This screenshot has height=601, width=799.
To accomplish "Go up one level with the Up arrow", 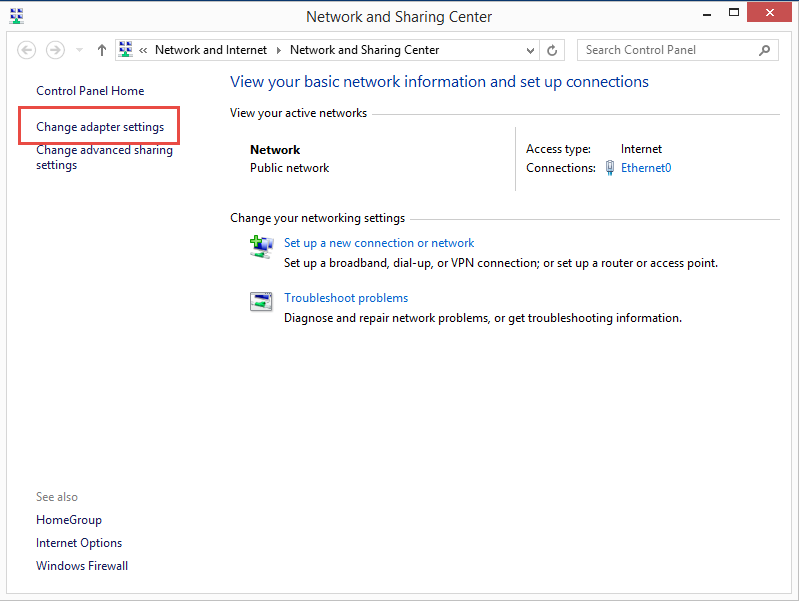I will [x=102, y=50].
